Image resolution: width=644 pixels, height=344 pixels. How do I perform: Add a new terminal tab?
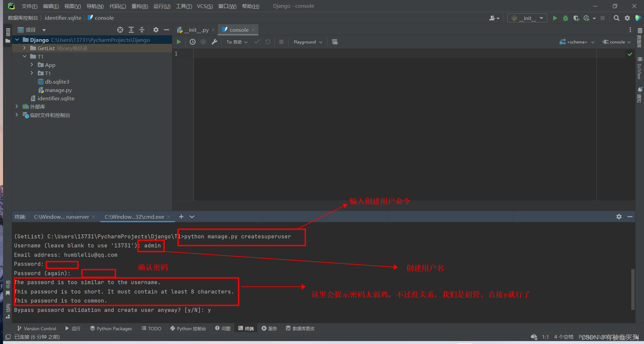coord(181,217)
